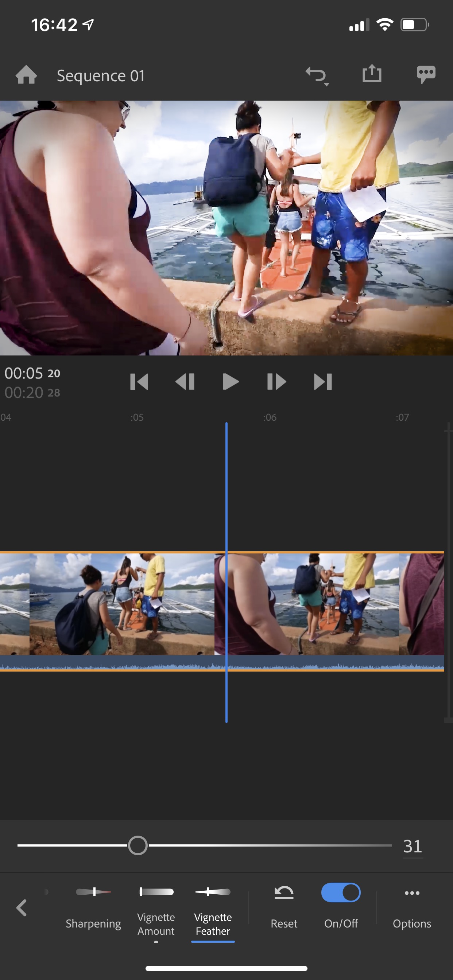Viewport: 453px width, 980px height.
Task: Open the feedback speech bubble icon
Action: click(426, 75)
